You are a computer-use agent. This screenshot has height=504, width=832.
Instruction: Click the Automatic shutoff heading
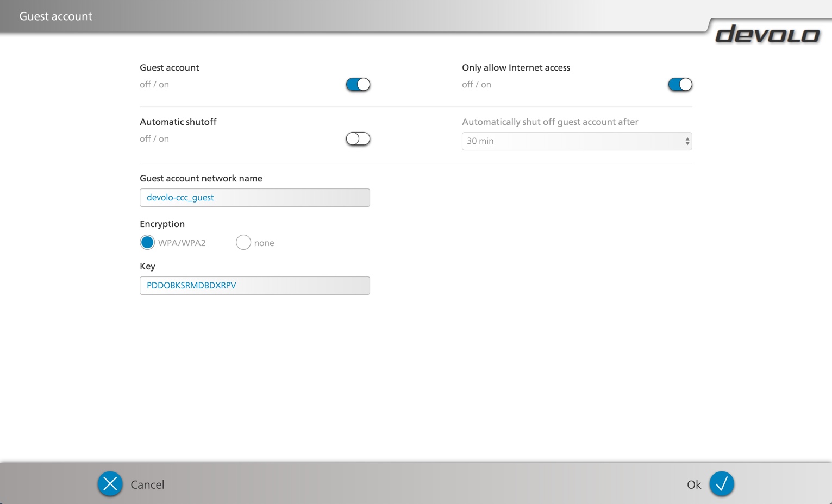pyautogui.click(x=178, y=122)
